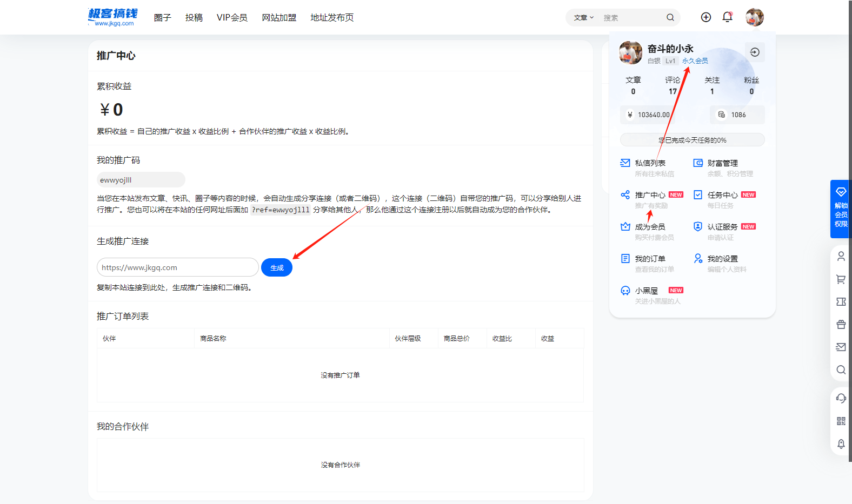Open 认证服务 shield entry
Image resolution: width=852 pixels, height=504 pixels.
coord(724,232)
